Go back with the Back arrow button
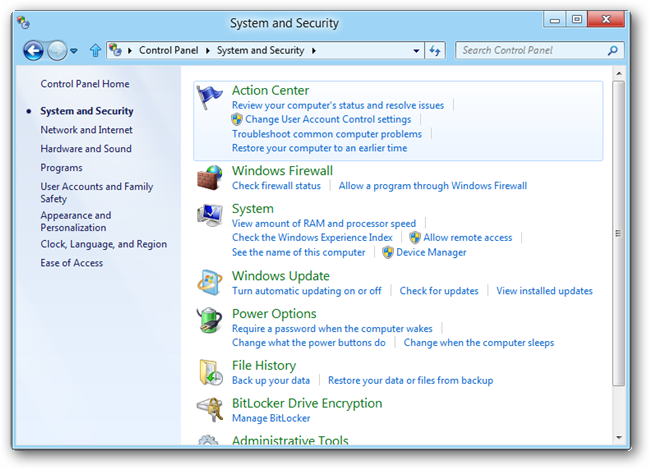Image resolution: width=650 pixels, height=469 pixels. [x=33, y=51]
